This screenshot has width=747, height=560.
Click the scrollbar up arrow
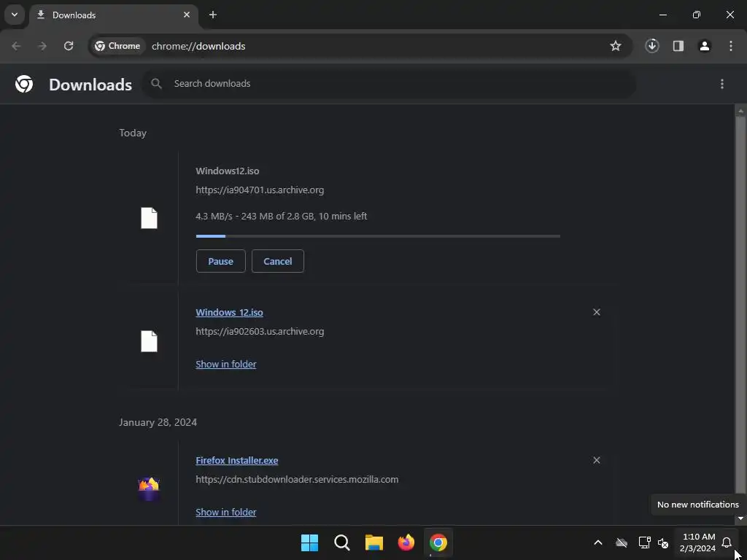tap(740, 111)
